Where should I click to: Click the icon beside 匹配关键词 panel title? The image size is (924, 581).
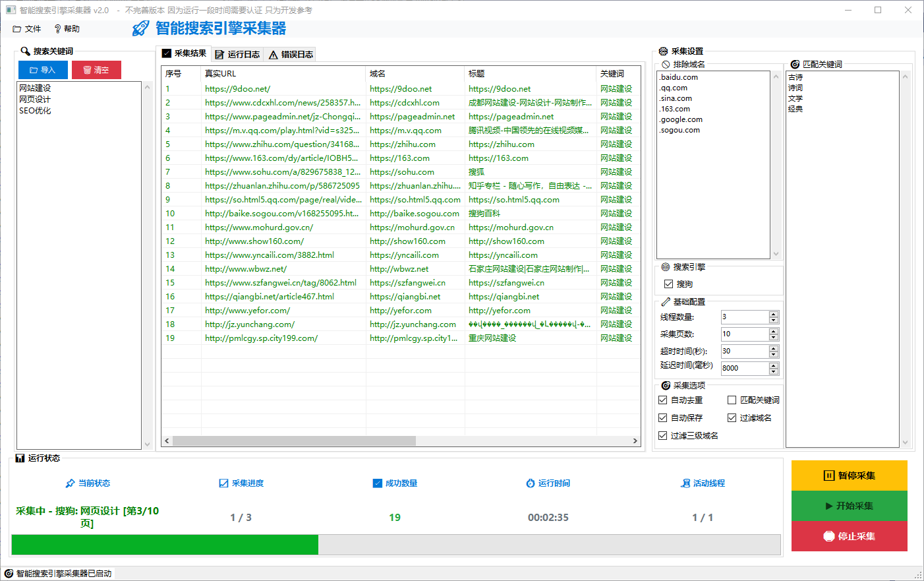[796, 64]
